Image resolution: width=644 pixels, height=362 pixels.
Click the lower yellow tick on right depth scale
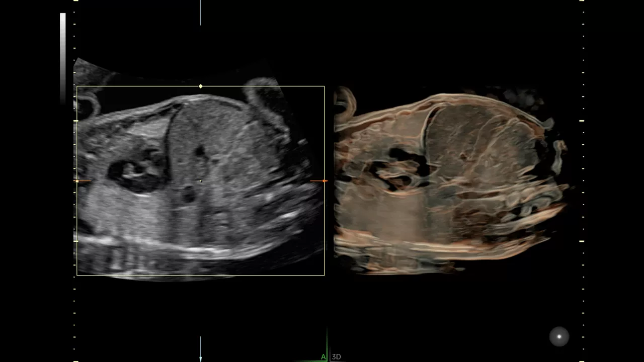click(582, 241)
